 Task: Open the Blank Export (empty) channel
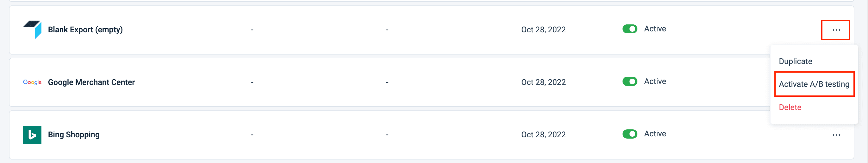tap(85, 30)
